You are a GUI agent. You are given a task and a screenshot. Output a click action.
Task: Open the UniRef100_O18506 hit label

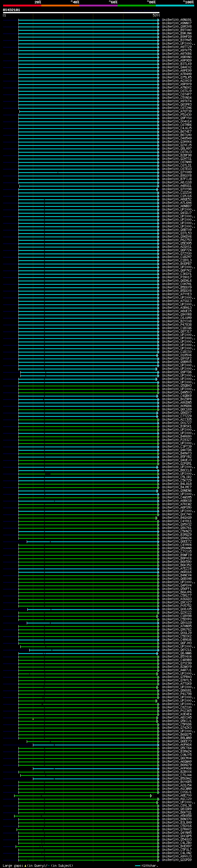pos(177,355)
